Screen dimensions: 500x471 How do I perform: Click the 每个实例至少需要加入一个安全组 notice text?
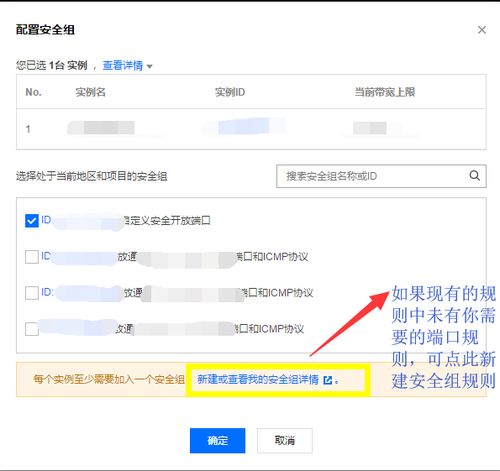point(109,379)
